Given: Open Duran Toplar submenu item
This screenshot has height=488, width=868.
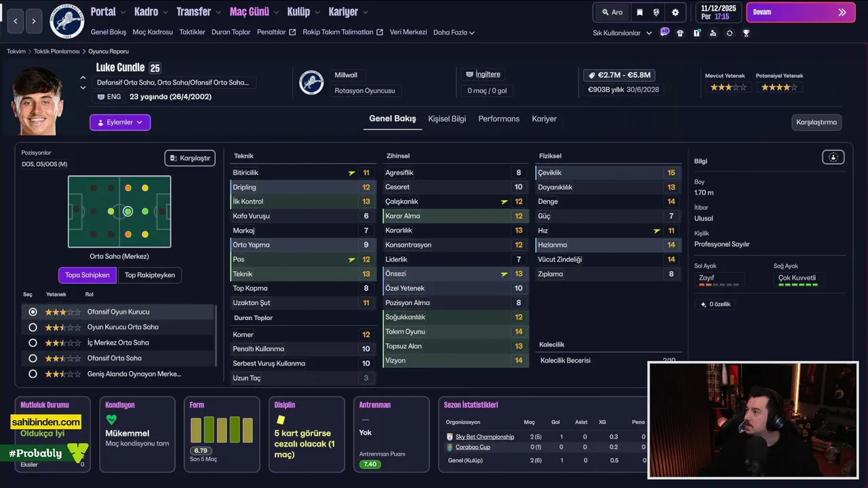Looking at the screenshot, I should point(231,32).
